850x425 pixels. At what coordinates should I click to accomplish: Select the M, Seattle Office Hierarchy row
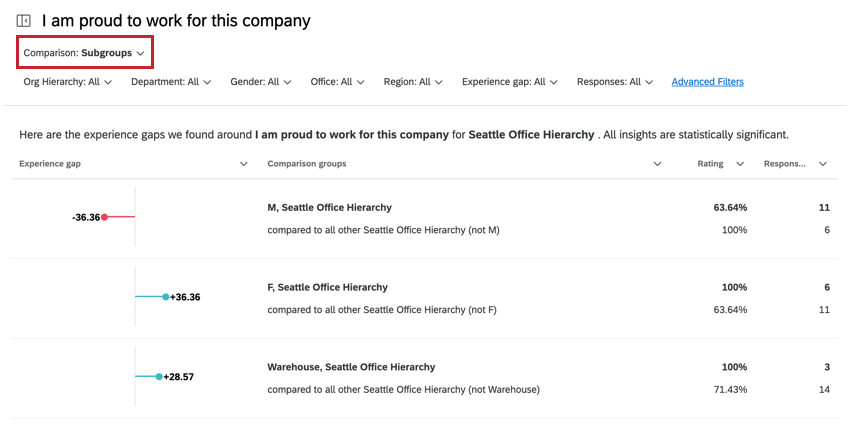point(329,208)
